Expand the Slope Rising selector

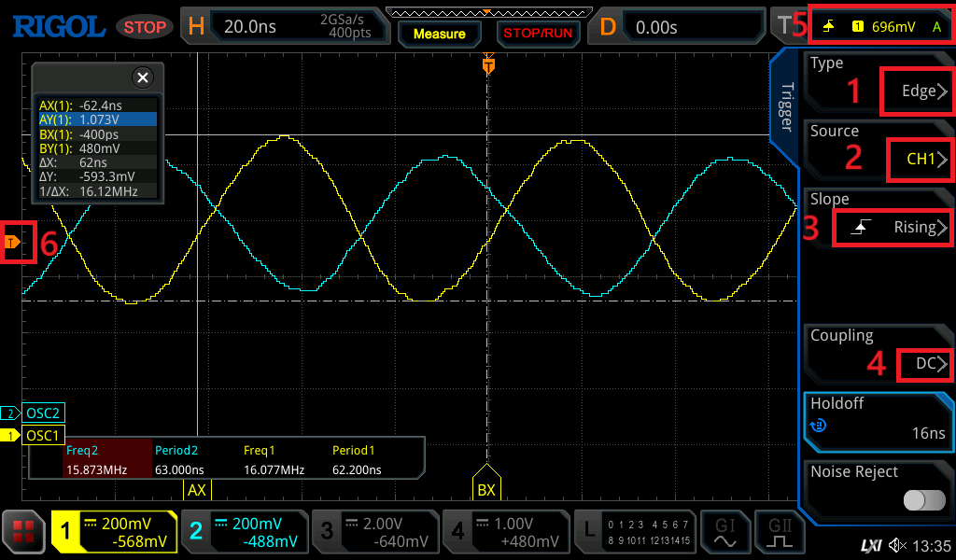[x=892, y=228]
